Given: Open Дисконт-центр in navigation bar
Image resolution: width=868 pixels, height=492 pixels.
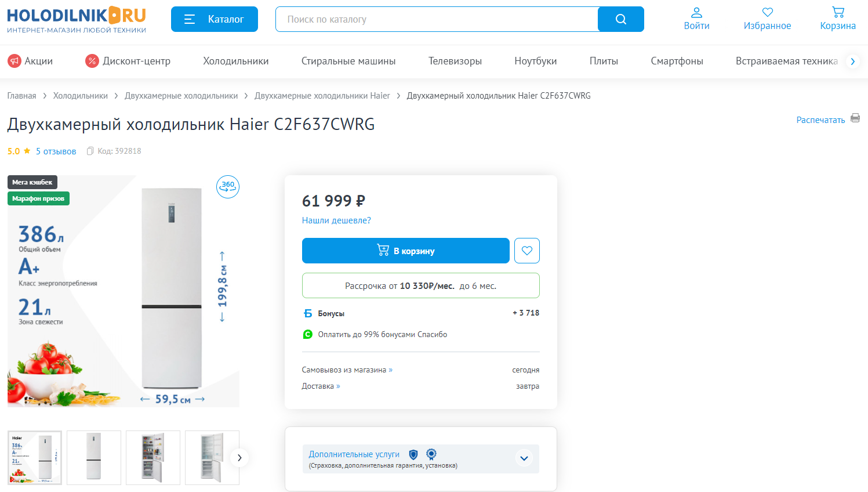Looking at the screenshot, I should (128, 61).
